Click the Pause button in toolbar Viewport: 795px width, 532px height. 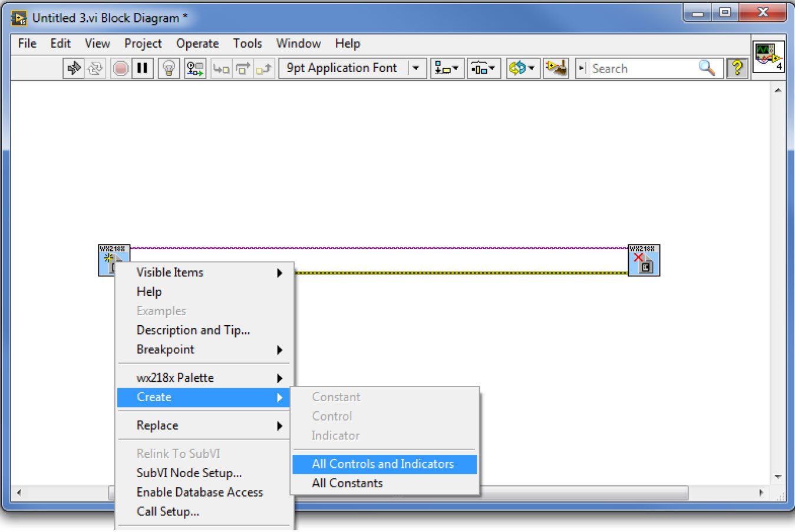coord(142,68)
